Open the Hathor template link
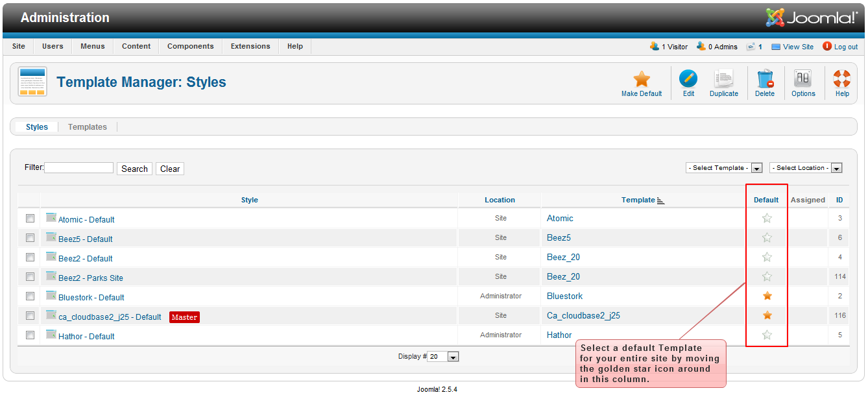Viewport: 868px width, 397px height. click(559, 335)
